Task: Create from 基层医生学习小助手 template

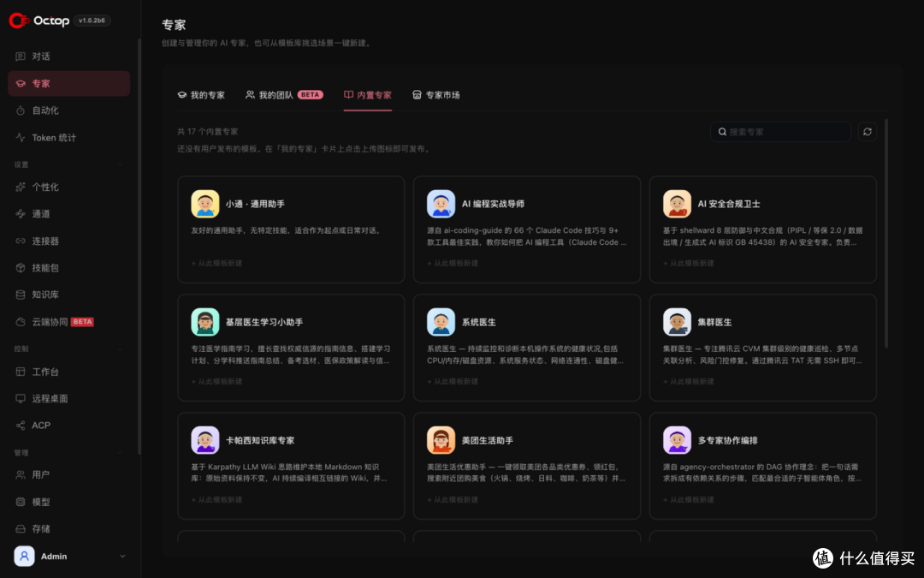Action: [x=216, y=382]
